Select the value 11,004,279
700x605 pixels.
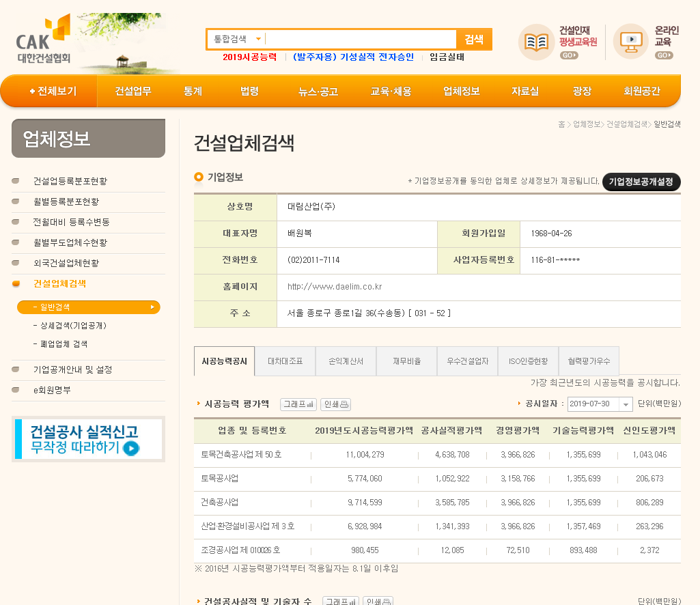coord(365,455)
